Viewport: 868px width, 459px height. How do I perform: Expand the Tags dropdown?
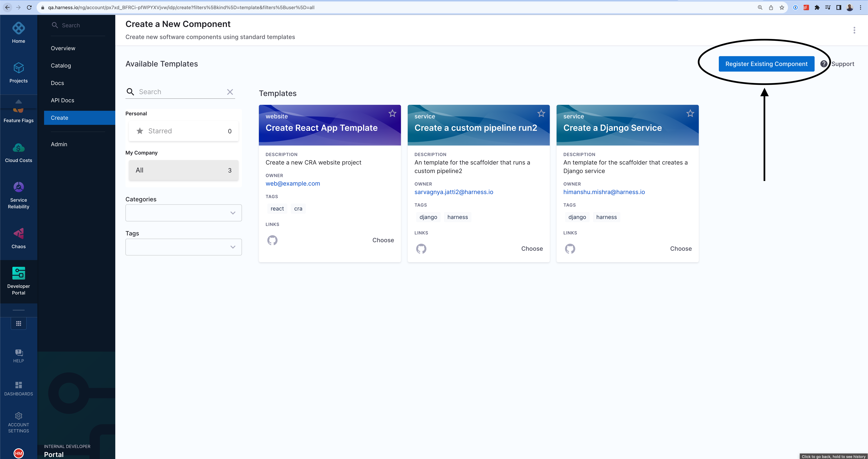[x=183, y=247]
